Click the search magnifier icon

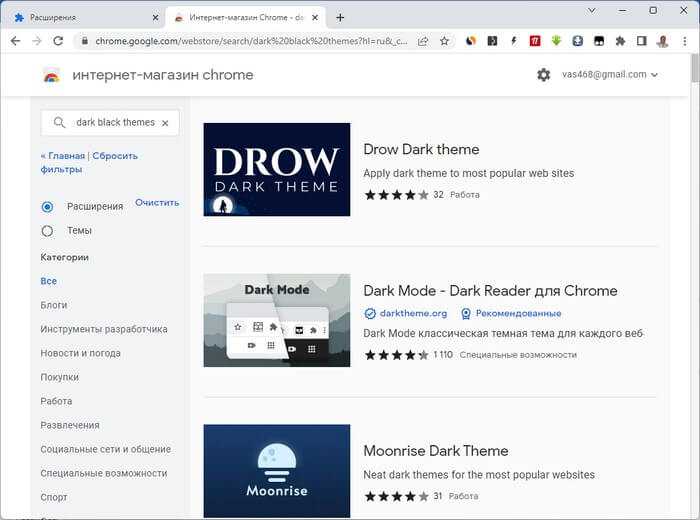pos(59,122)
